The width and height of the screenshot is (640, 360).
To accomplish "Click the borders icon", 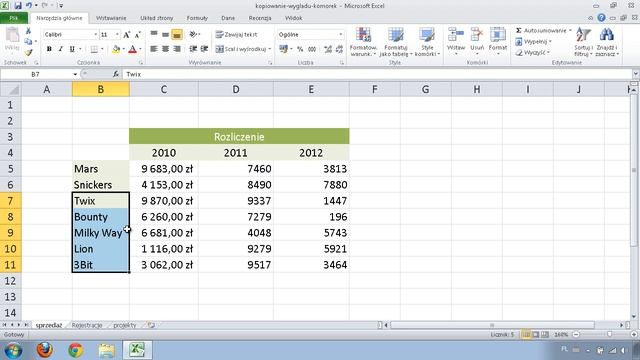I will pyautogui.click(x=94, y=49).
